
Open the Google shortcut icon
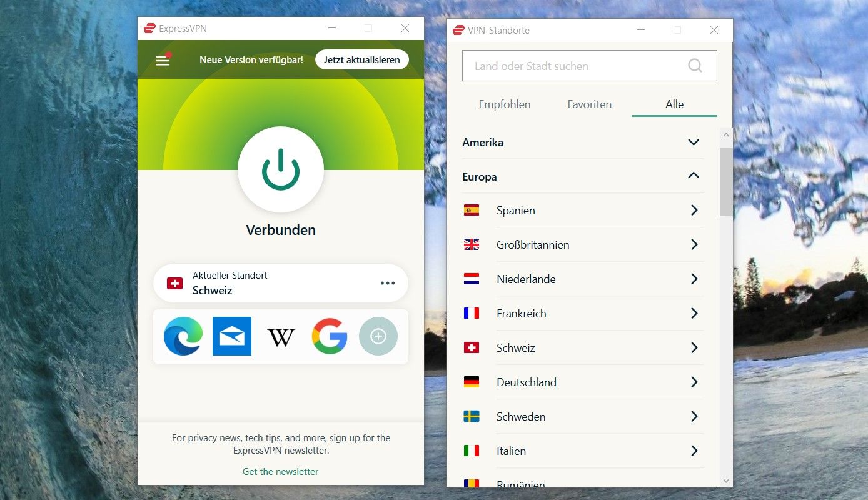[330, 336]
